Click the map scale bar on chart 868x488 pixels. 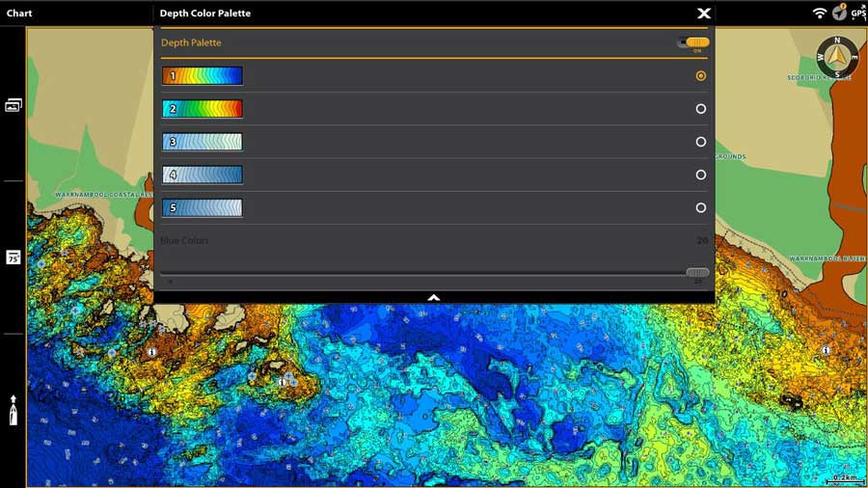click(844, 478)
